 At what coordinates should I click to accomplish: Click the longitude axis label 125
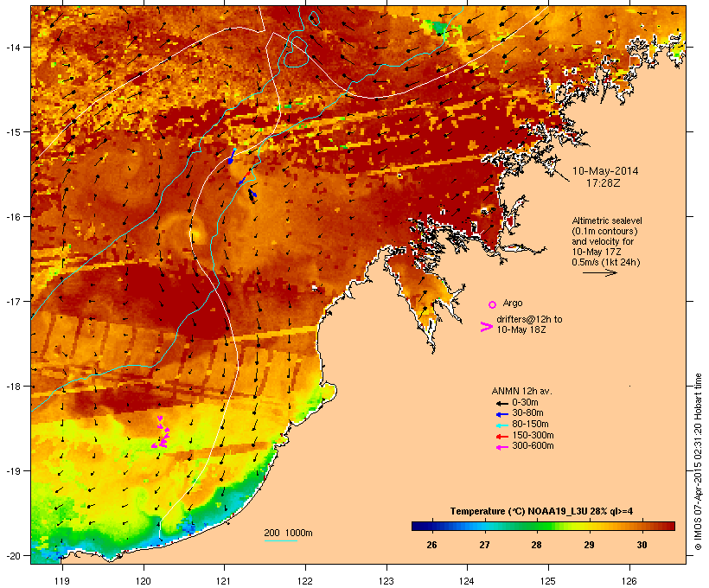(x=548, y=581)
